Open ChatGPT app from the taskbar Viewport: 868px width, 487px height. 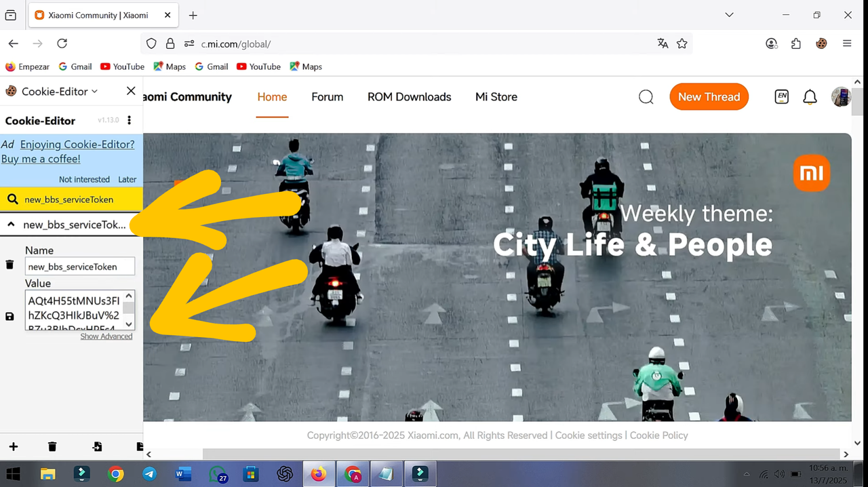[x=285, y=474]
